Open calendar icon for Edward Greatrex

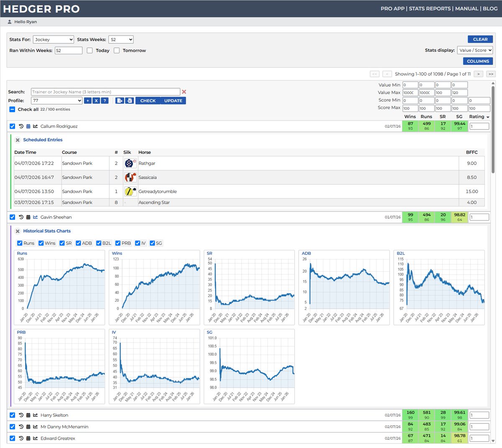pyautogui.click(x=28, y=438)
